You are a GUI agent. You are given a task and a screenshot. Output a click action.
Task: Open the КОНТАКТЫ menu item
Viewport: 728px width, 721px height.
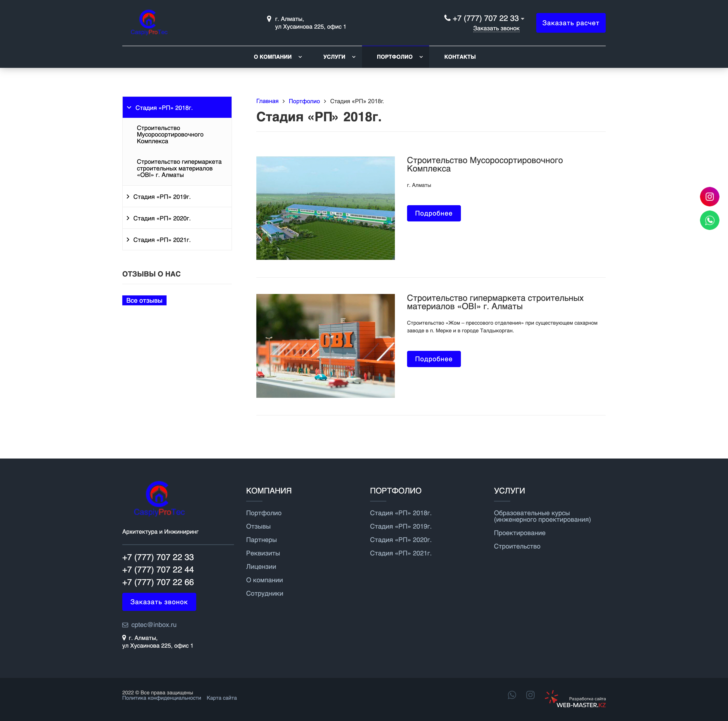[460, 57]
